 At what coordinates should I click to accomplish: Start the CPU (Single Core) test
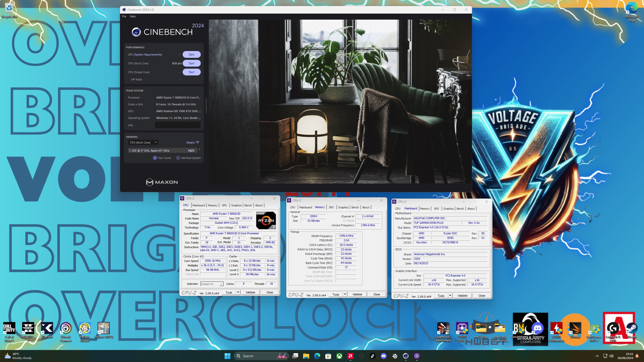click(x=191, y=72)
